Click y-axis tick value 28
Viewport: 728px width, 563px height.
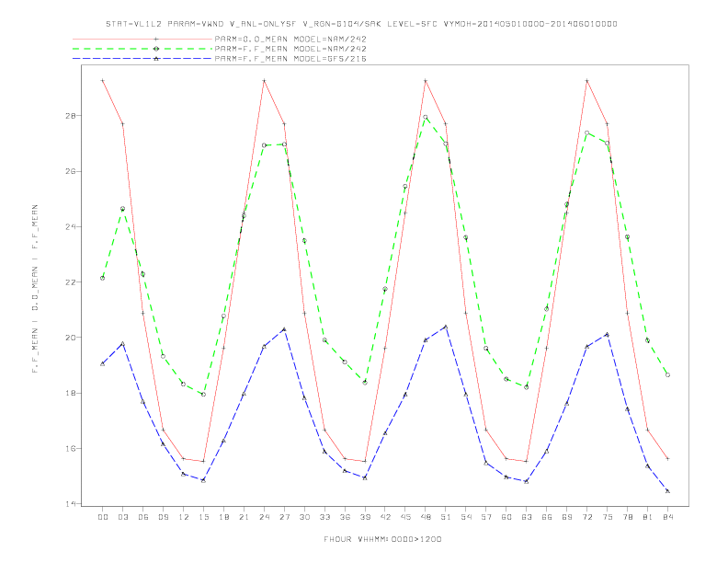coord(70,116)
